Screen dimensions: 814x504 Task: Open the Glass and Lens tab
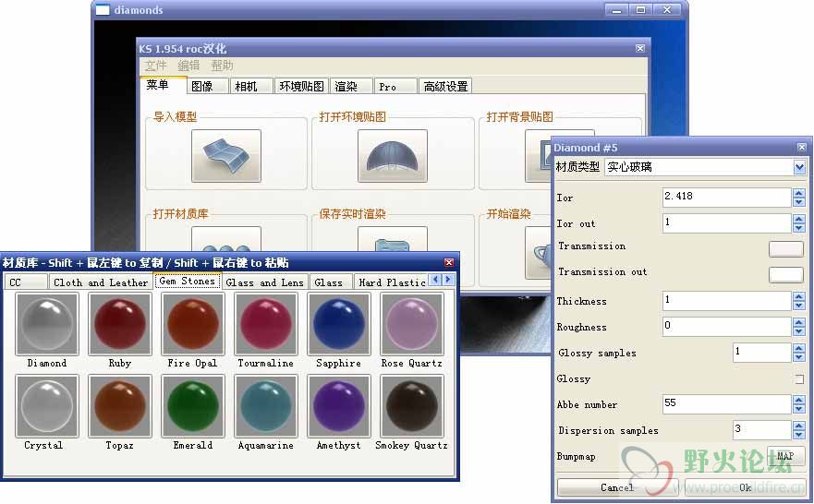(x=264, y=282)
